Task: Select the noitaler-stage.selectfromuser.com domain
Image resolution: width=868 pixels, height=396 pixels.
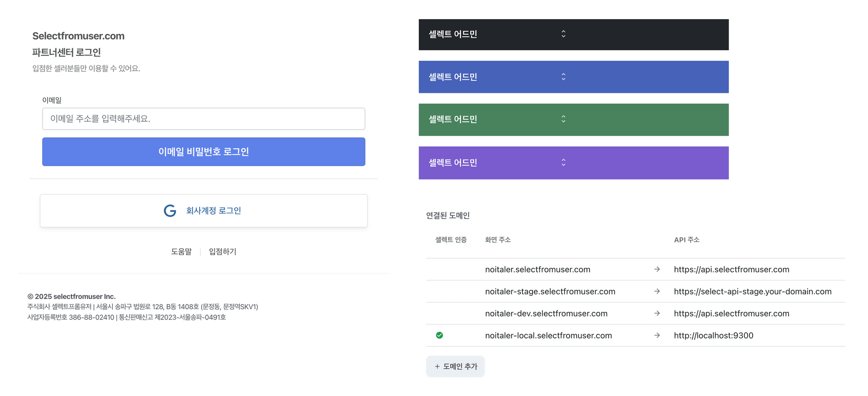Action: tap(550, 291)
